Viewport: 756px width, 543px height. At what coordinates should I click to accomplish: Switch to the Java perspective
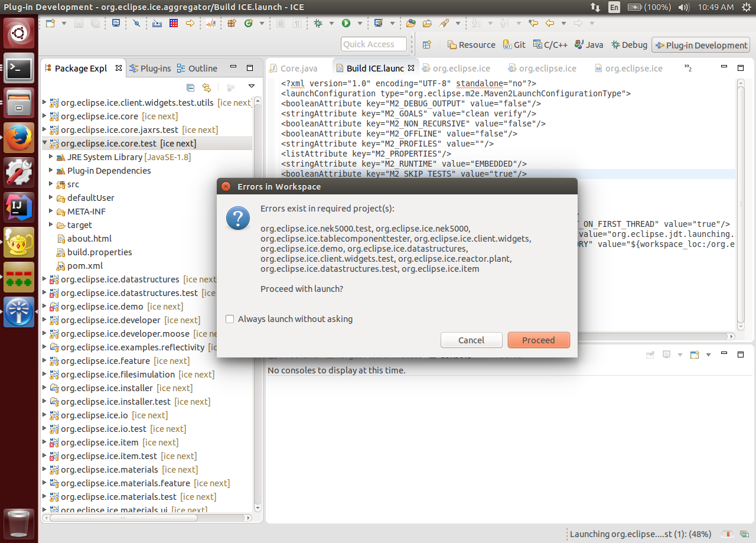point(589,45)
